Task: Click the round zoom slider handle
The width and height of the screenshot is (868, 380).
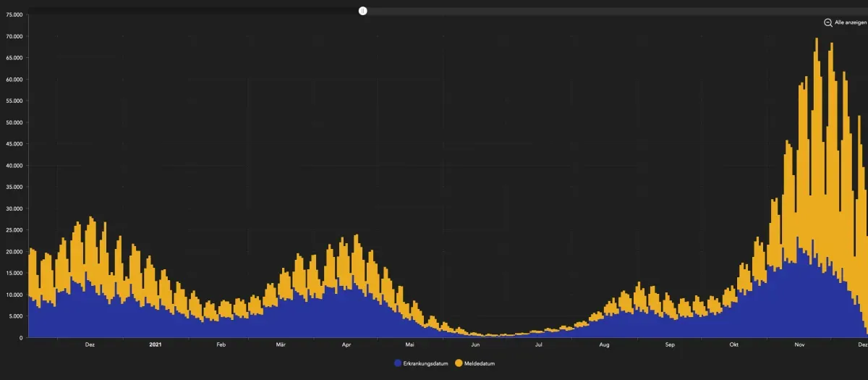Action: click(x=363, y=11)
